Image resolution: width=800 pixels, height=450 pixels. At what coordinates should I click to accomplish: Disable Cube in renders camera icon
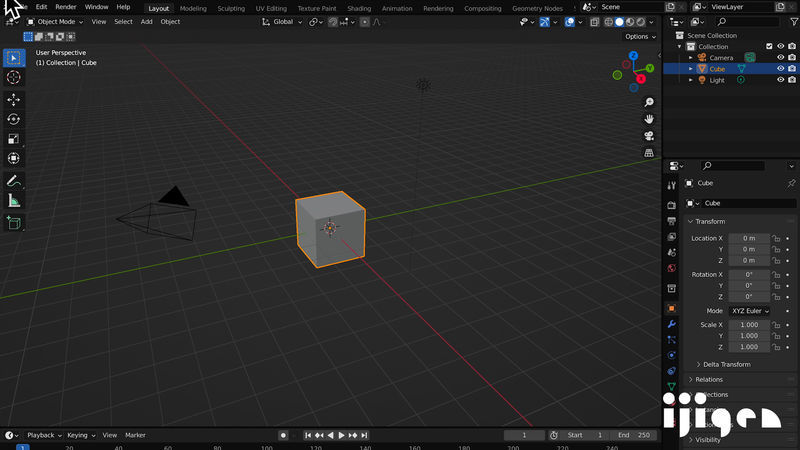coord(792,68)
